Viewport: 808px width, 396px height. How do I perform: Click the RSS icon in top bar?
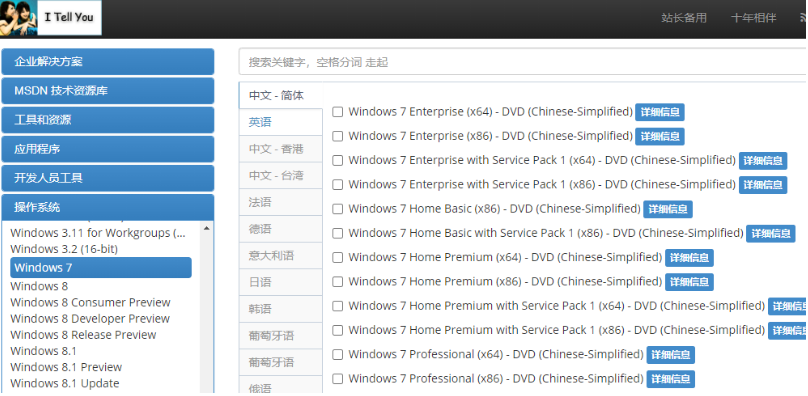point(804,18)
